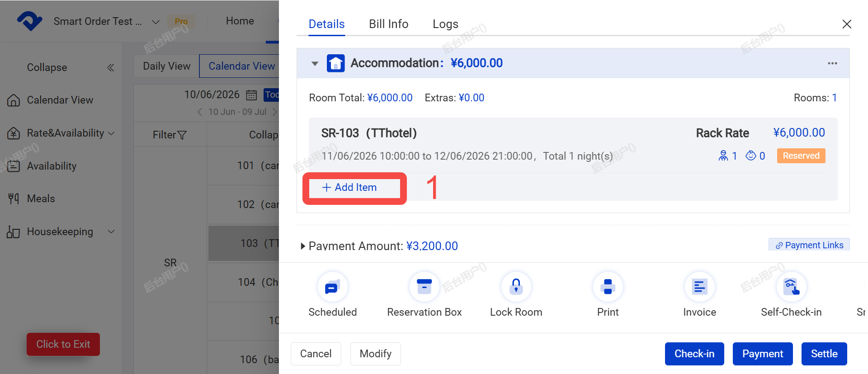
Task: Open the Invoice icon
Action: (x=699, y=287)
